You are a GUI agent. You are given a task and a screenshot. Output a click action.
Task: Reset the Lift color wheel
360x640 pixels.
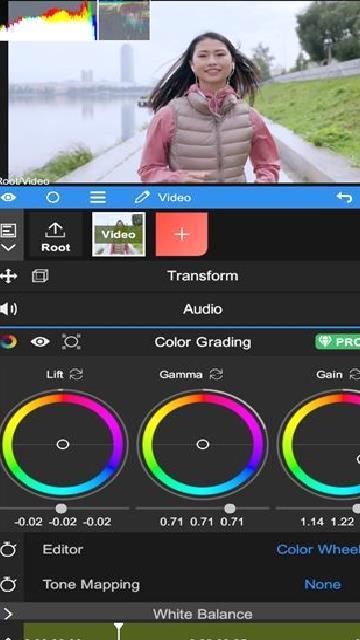point(76,374)
